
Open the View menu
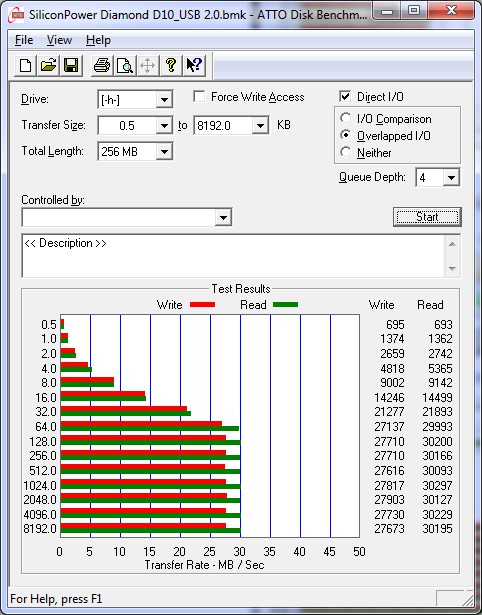[x=59, y=40]
